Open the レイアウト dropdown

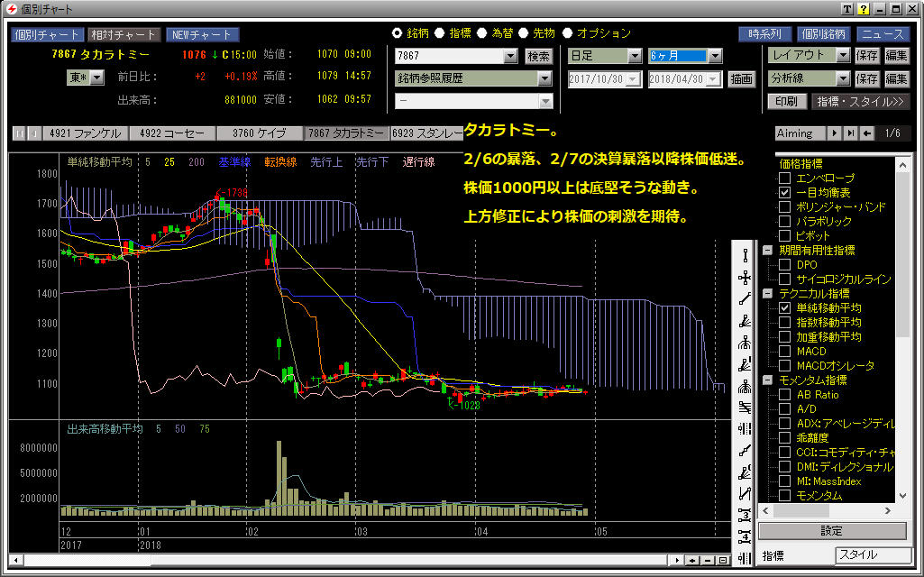[843, 55]
